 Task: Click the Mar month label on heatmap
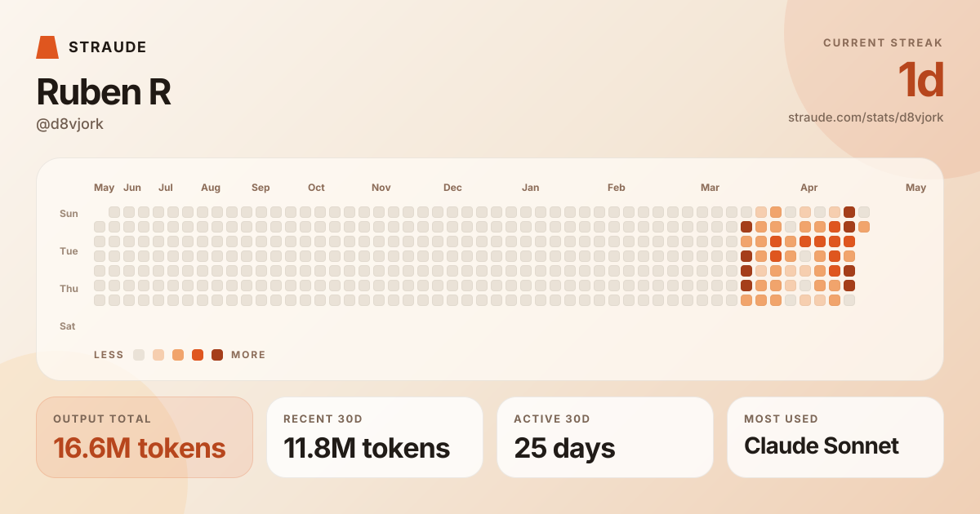710,188
